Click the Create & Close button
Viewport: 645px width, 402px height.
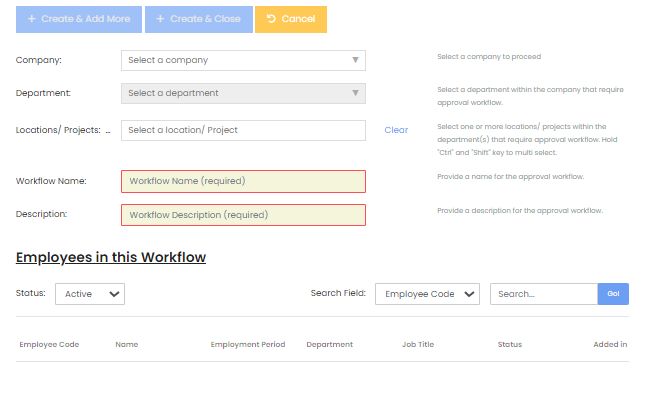click(199, 19)
